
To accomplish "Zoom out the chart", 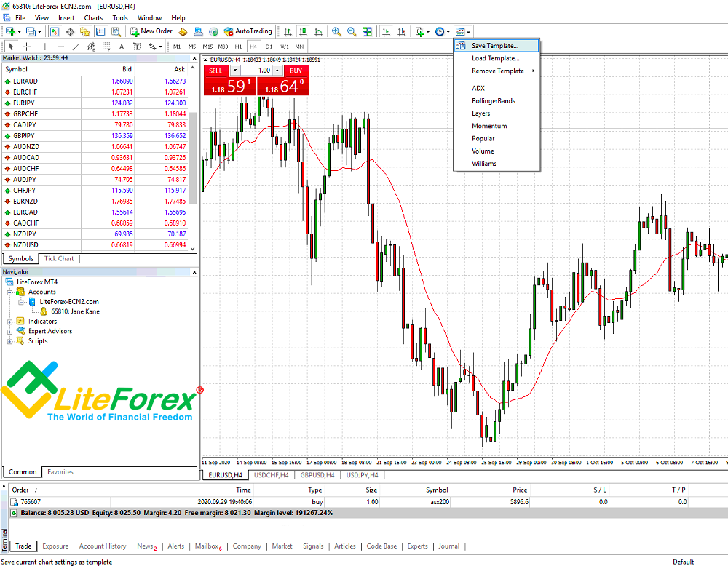I will (352, 31).
